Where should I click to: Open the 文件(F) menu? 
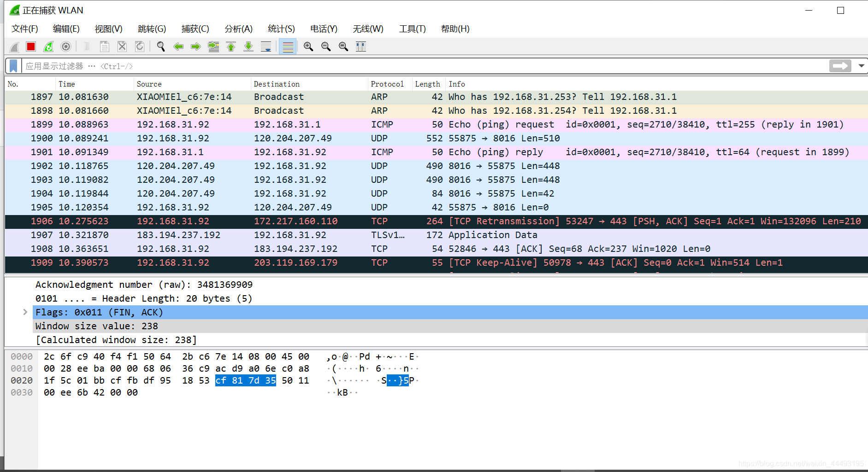pos(25,29)
